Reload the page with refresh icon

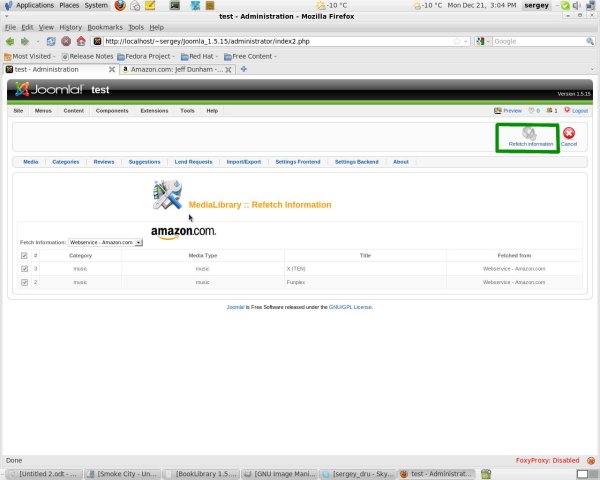click(51, 41)
